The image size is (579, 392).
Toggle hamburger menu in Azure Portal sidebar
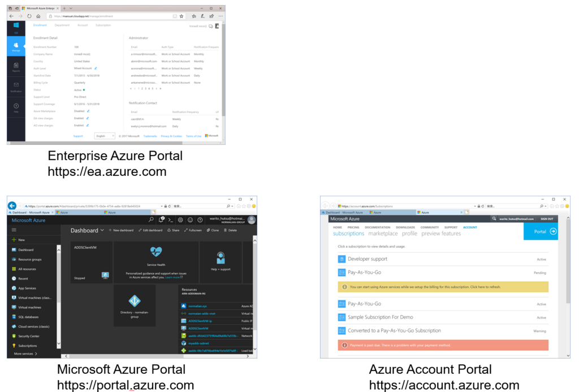click(x=14, y=230)
